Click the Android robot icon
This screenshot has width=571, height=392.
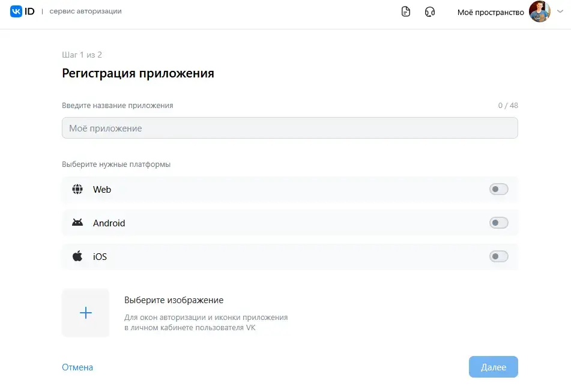click(x=77, y=222)
